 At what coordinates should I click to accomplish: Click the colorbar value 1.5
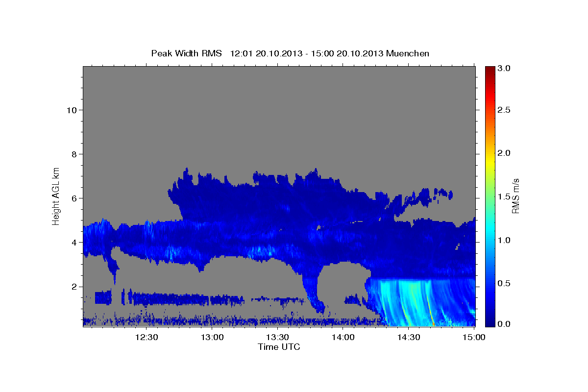point(505,196)
